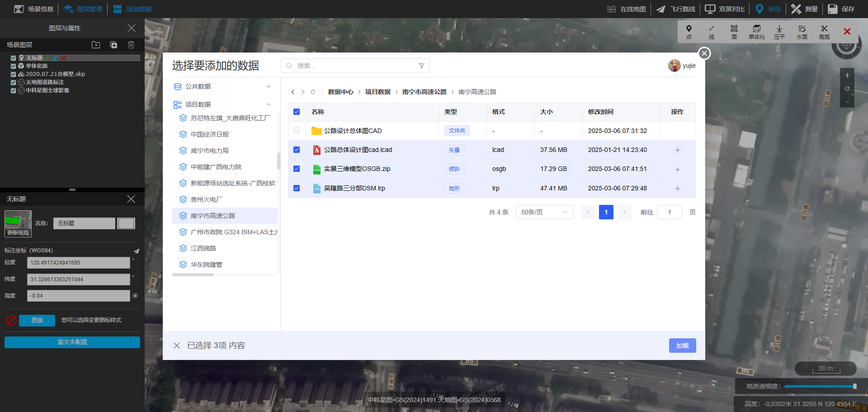
Task: Delete the 无标题 layer with red X
Action: point(63,58)
